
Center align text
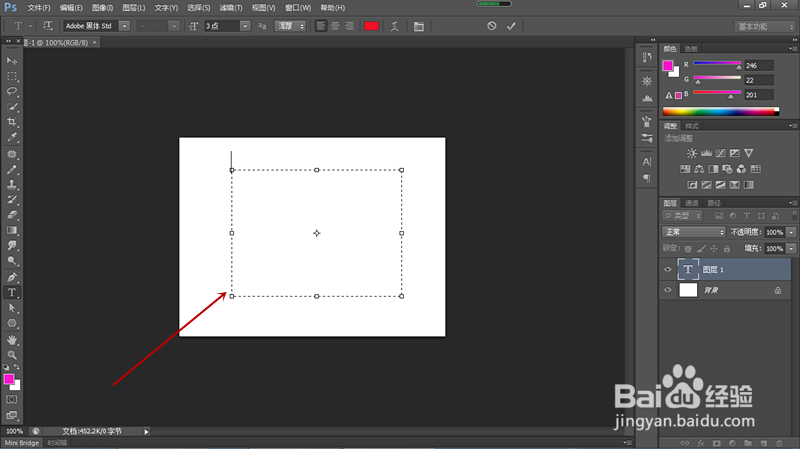[335, 26]
